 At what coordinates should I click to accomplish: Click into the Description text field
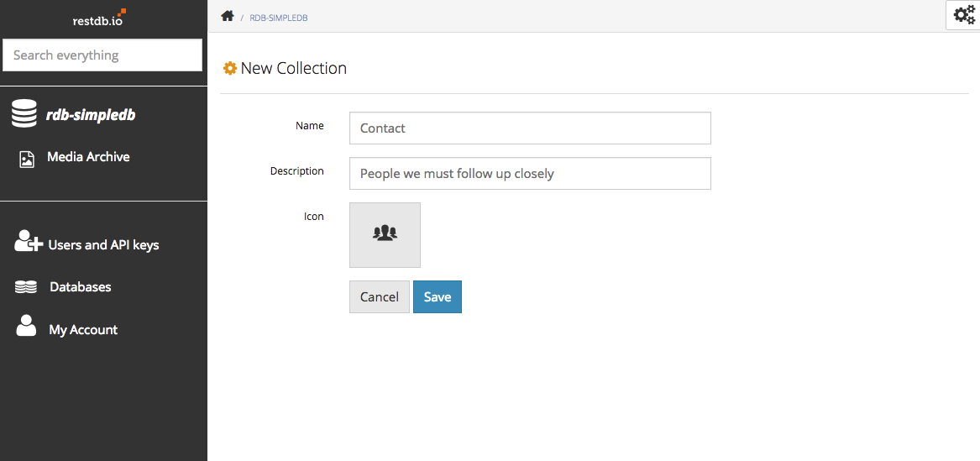point(530,173)
